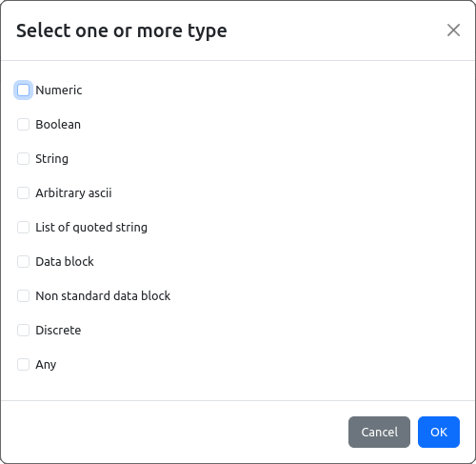476x464 pixels.
Task: Check the List of quoted string box
Action: [23, 228]
